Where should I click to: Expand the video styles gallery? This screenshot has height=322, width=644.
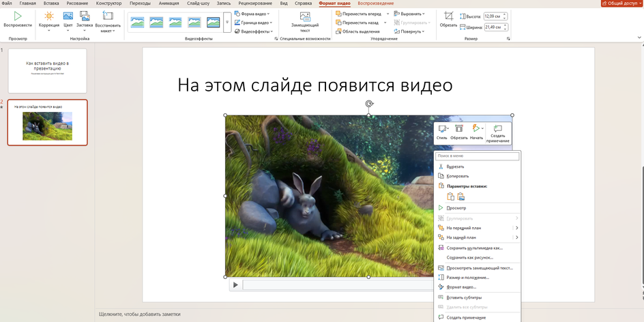click(227, 23)
